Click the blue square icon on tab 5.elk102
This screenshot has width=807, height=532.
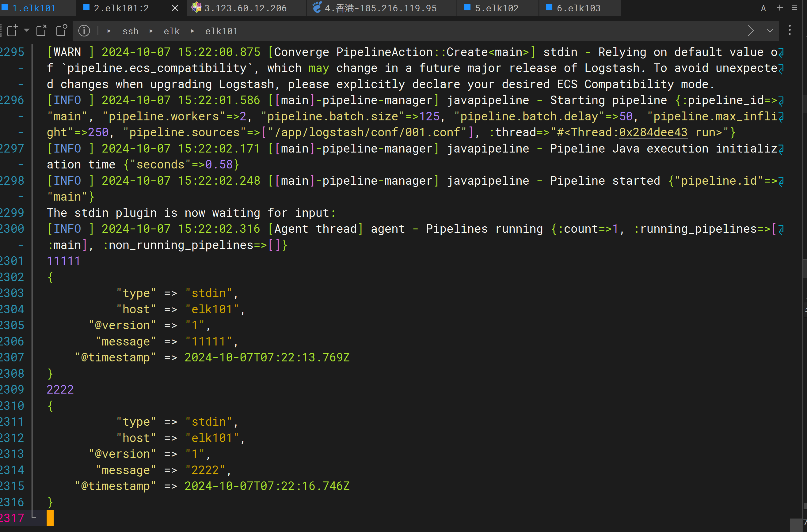[x=467, y=7]
